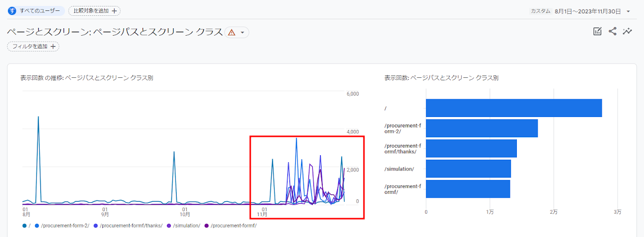Image resolution: width=644 pixels, height=237 pixels.
Task: Click the share report icon
Action: pyautogui.click(x=612, y=32)
